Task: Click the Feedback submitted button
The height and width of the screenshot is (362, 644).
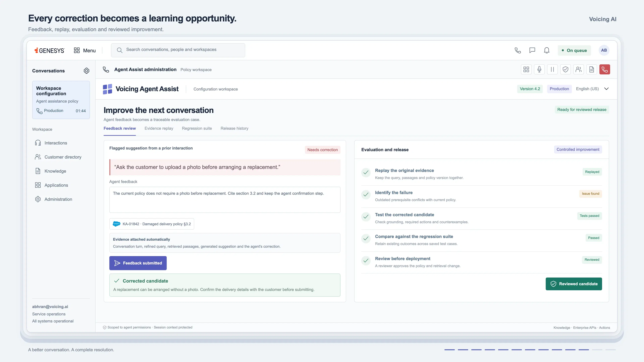Action: click(x=138, y=263)
